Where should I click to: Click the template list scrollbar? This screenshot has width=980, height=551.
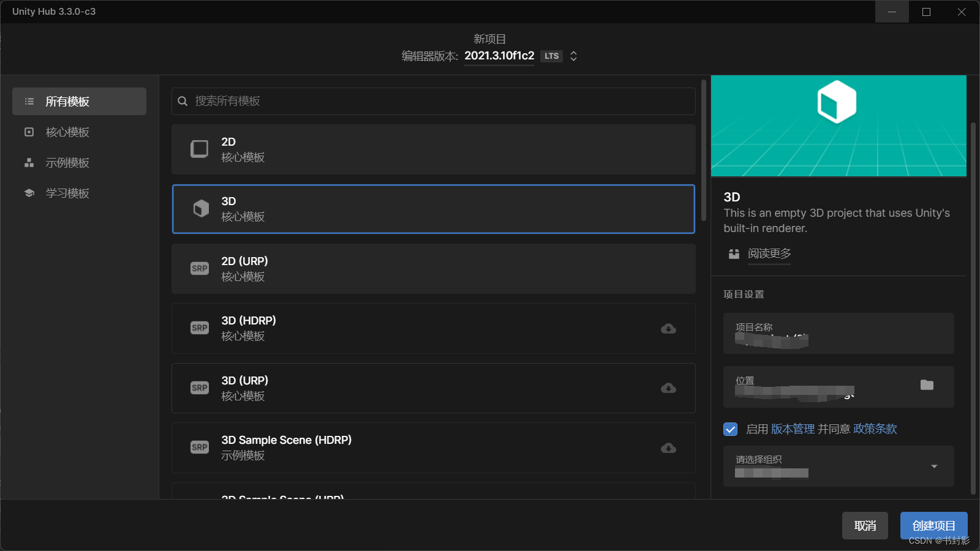704,150
